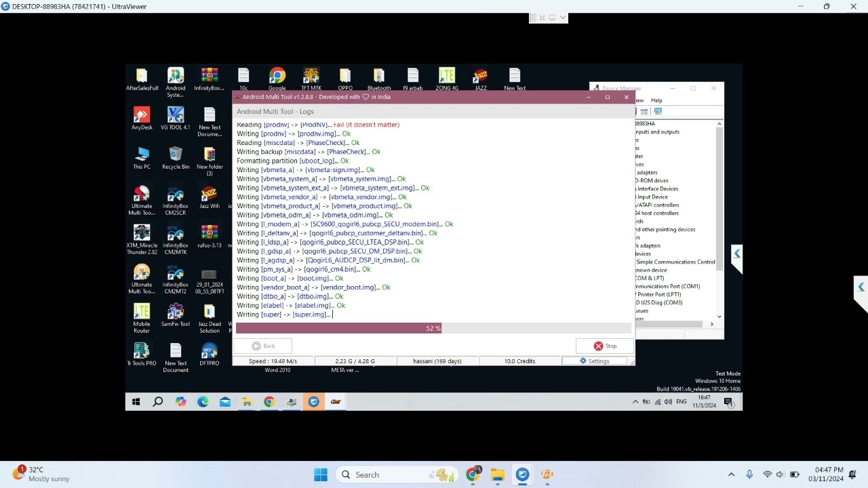The width and height of the screenshot is (868, 488).
Task: Select Audio inputs and outputs category
Action: 658,132
